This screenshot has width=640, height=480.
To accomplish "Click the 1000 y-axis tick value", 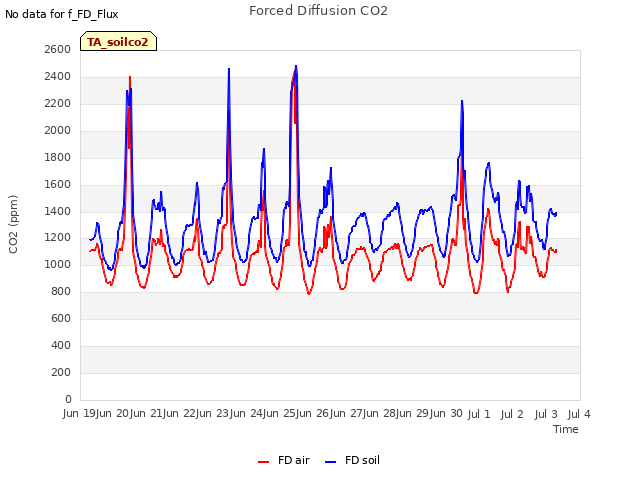I will pos(58,264).
